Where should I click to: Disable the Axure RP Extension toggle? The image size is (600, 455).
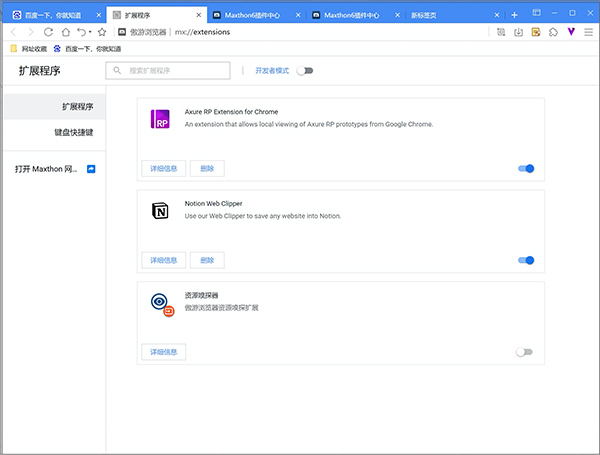click(x=525, y=169)
